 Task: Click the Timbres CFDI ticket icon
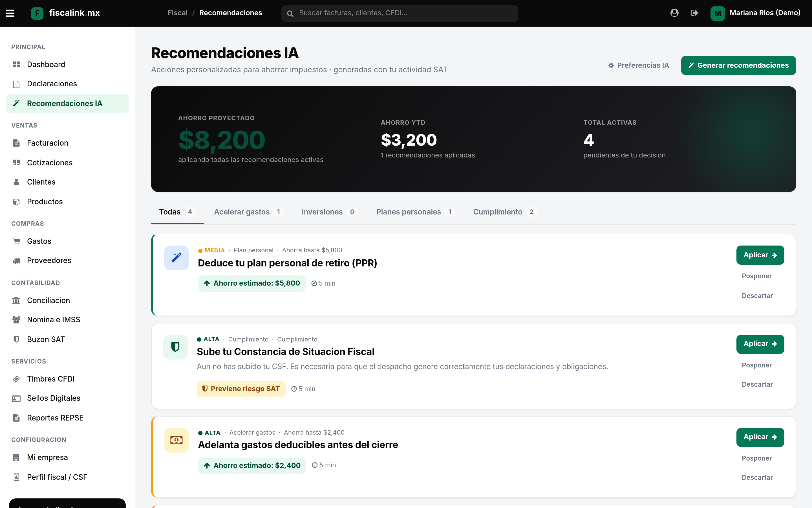pos(16,379)
